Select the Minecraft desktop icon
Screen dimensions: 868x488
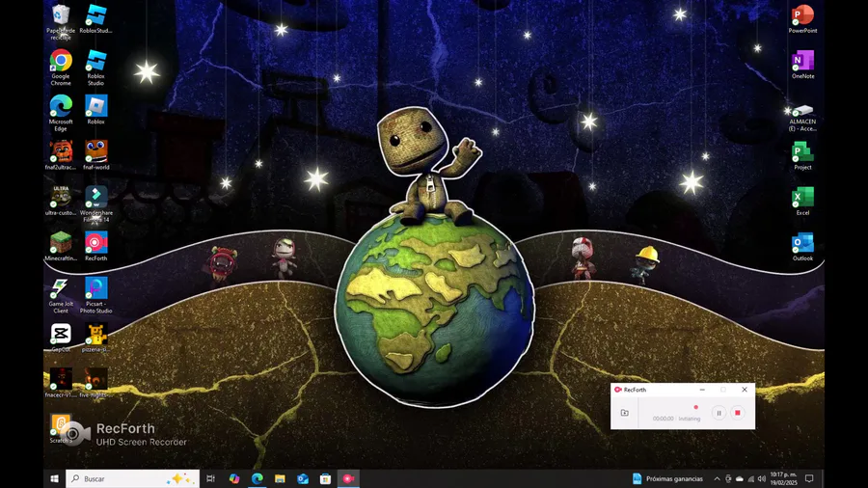tap(61, 246)
